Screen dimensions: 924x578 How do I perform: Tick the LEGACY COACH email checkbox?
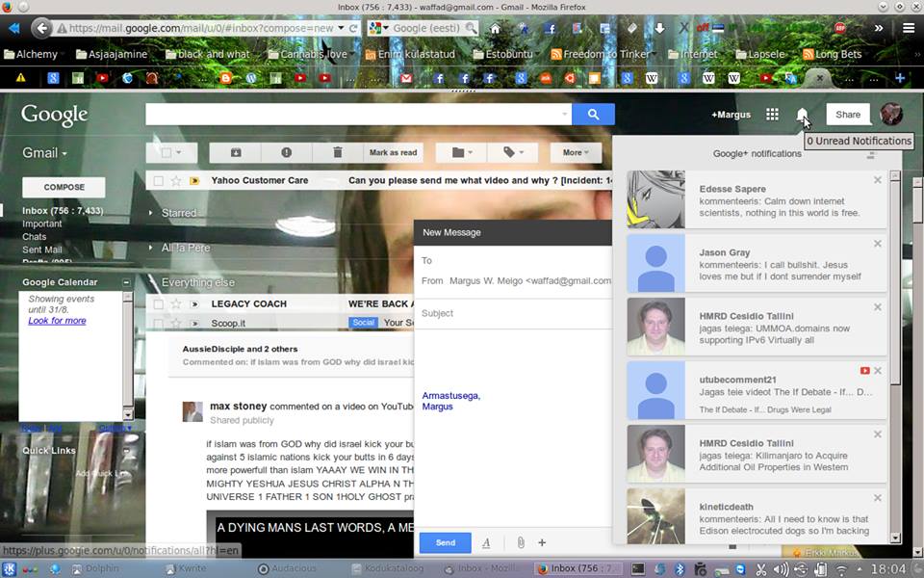159,304
